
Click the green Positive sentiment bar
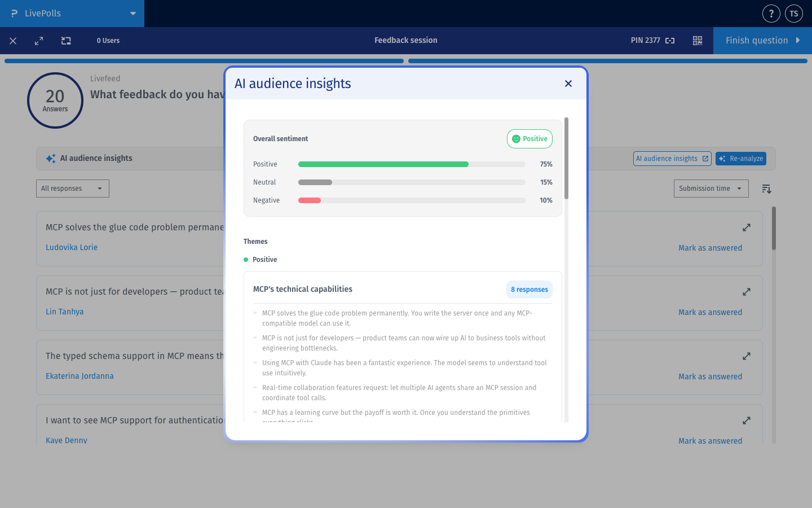pos(383,164)
